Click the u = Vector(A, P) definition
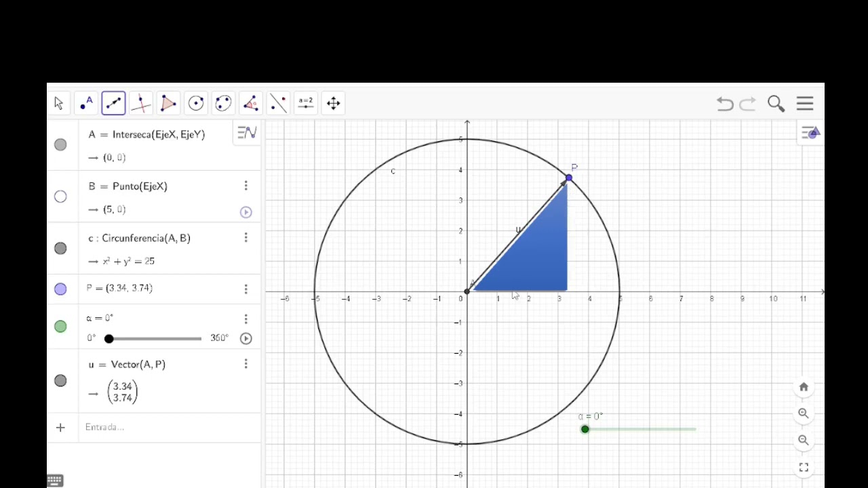Image resolution: width=868 pixels, height=488 pixels. click(127, 365)
